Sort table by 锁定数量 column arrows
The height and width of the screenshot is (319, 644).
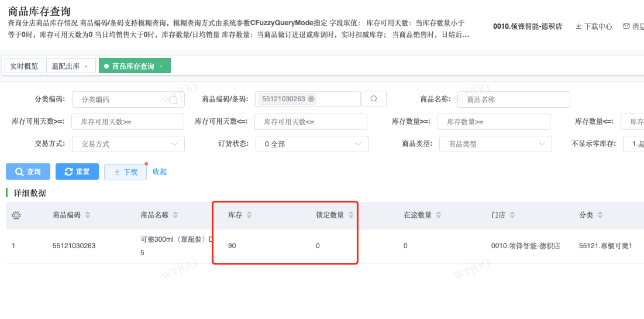pyautogui.click(x=351, y=215)
